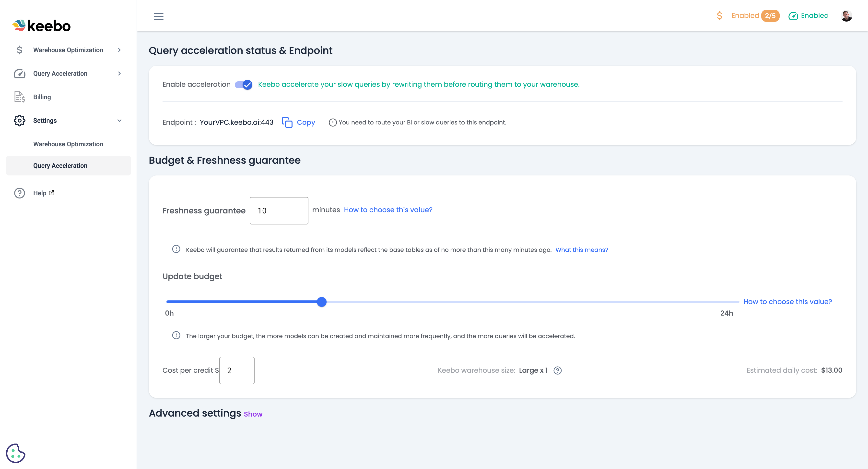Click the orange Enabled status text
This screenshot has height=469, width=868.
pyautogui.click(x=745, y=15)
